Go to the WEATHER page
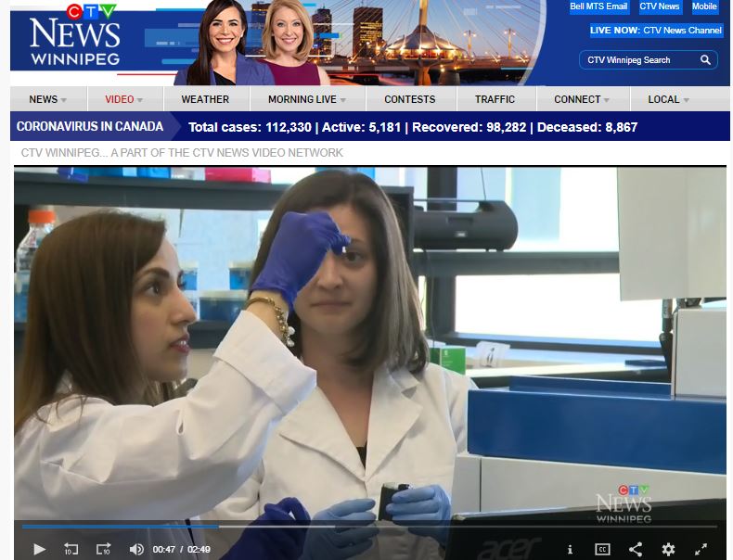Viewport: 733px width, 560px height. click(205, 99)
